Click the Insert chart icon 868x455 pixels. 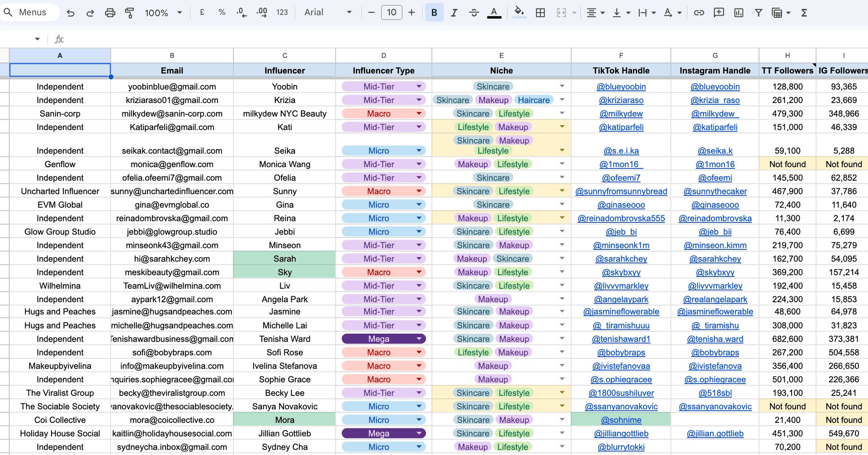pos(739,13)
